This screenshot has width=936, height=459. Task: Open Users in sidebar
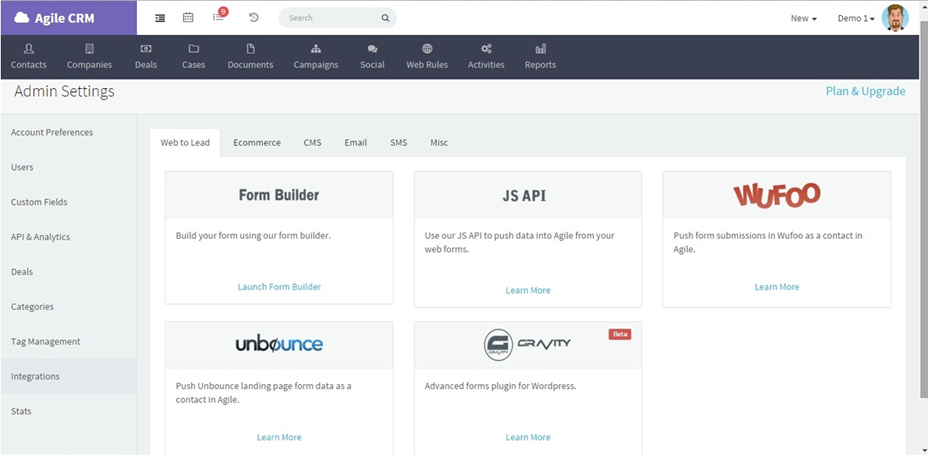69,167
